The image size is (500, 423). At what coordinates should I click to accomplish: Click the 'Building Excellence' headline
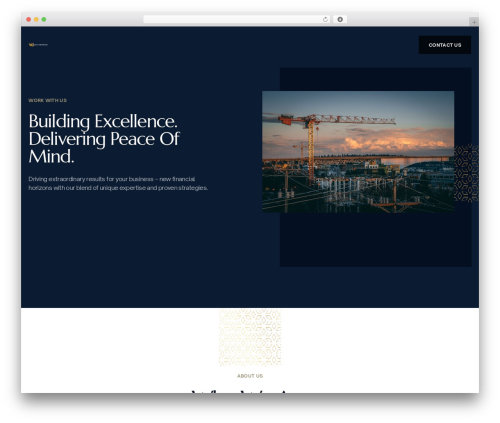click(x=104, y=139)
